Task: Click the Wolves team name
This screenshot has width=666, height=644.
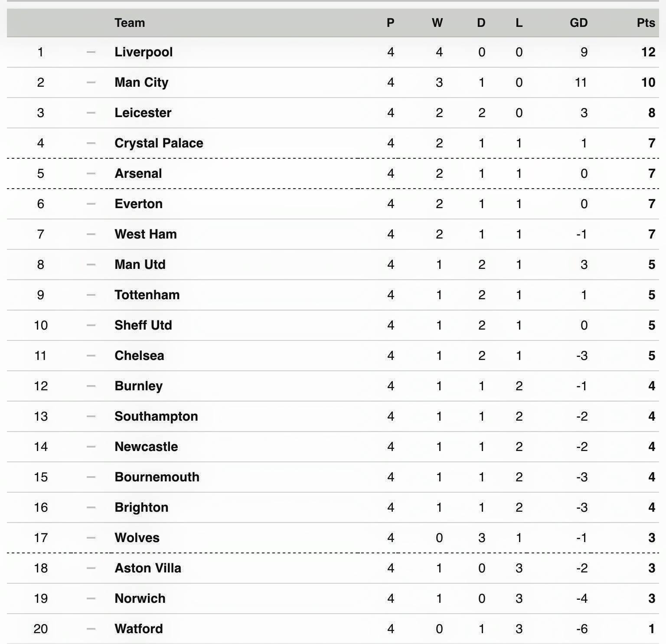Action: pos(137,538)
